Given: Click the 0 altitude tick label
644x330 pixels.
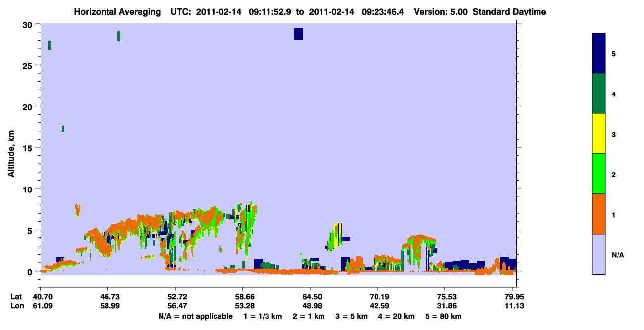Looking at the screenshot, I should coord(31,271).
